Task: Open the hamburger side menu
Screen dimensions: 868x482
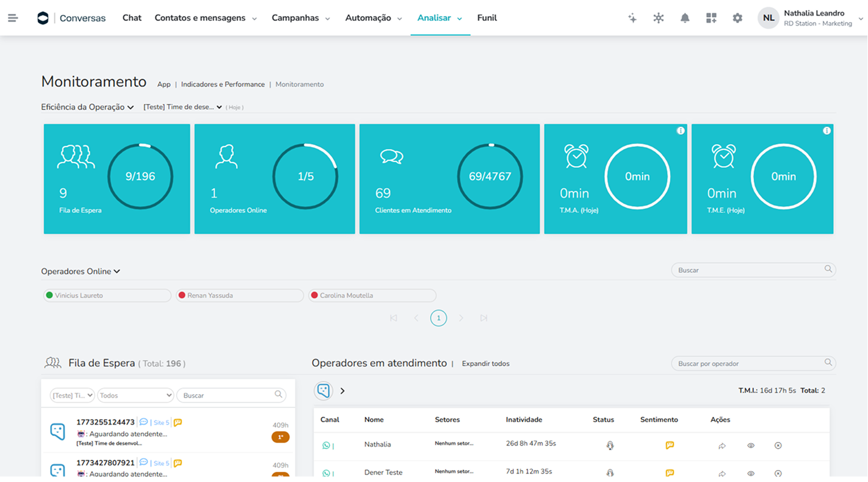Action: (13, 18)
